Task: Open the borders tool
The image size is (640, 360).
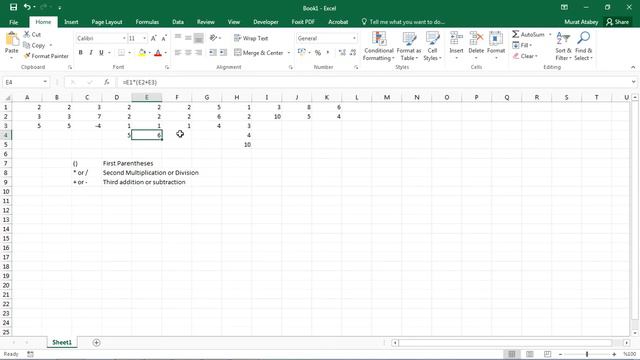Action: (x=121, y=53)
